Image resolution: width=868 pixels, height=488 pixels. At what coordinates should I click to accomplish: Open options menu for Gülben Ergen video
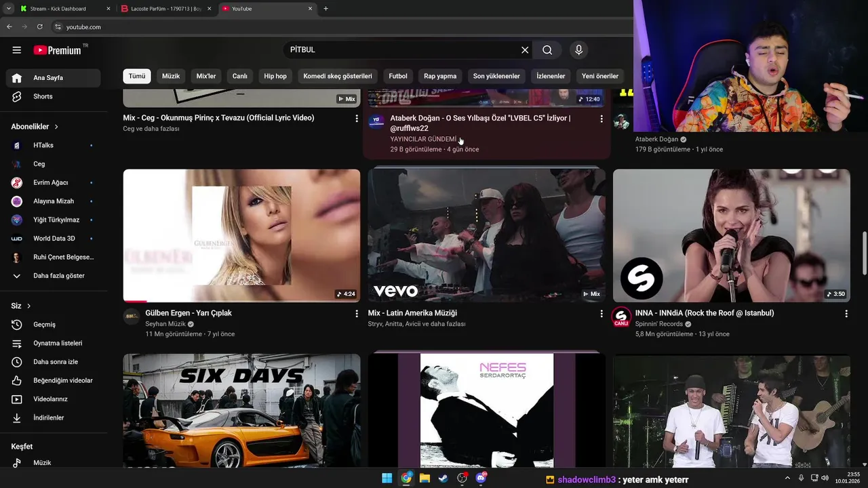click(357, 314)
